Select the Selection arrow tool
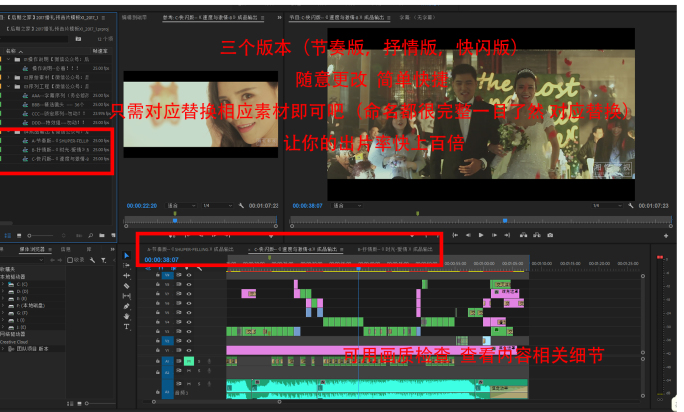 pyautogui.click(x=126, y=256)
